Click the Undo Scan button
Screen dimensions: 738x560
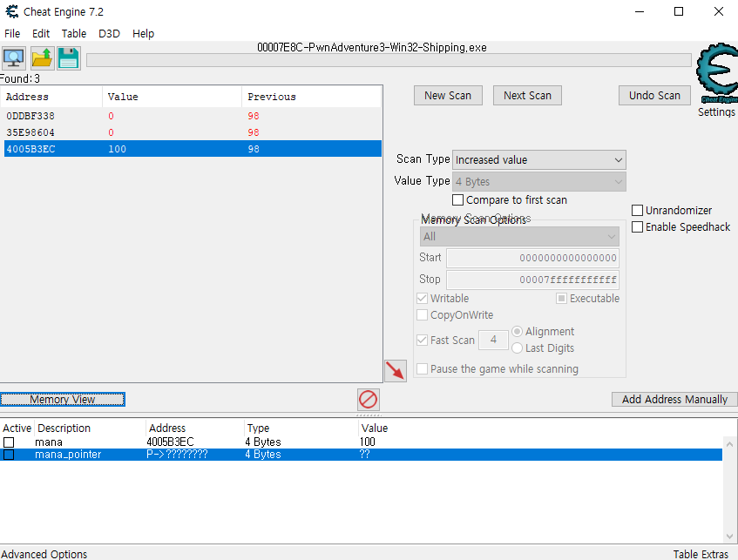(654, 96)
